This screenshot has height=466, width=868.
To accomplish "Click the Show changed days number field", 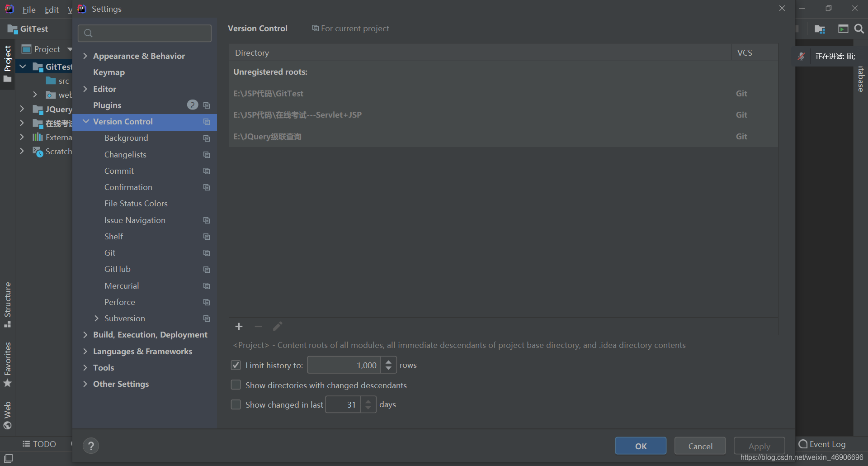I will (x=343, y=404).
